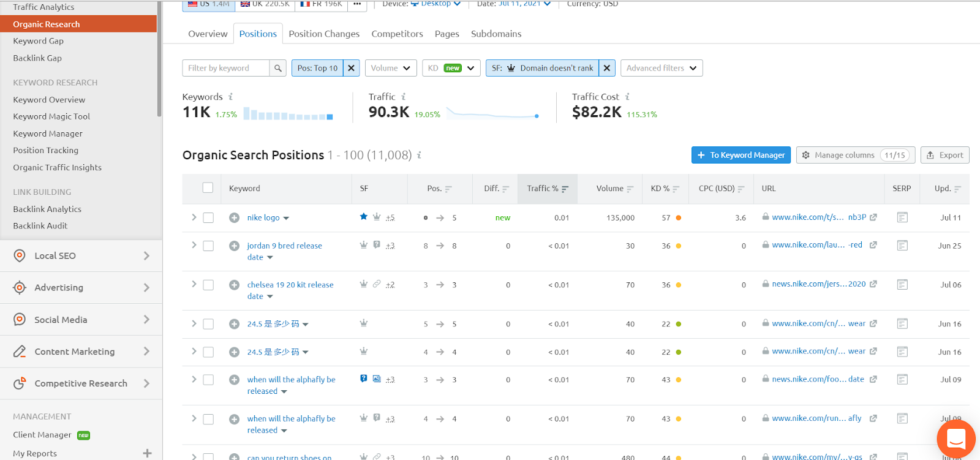Click the Competitive Research pie icon
This screenshot has height=460, width=980.
click(20, 383)
